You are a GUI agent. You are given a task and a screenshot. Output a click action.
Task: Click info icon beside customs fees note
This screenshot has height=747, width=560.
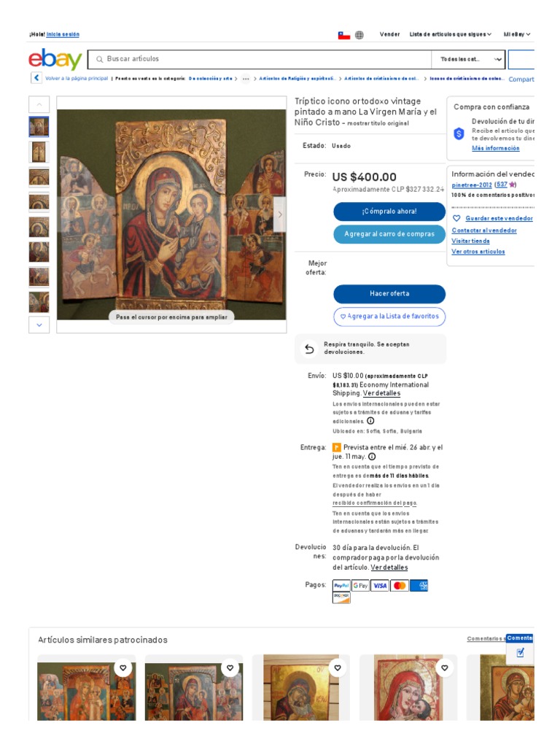tap(370, 421)
